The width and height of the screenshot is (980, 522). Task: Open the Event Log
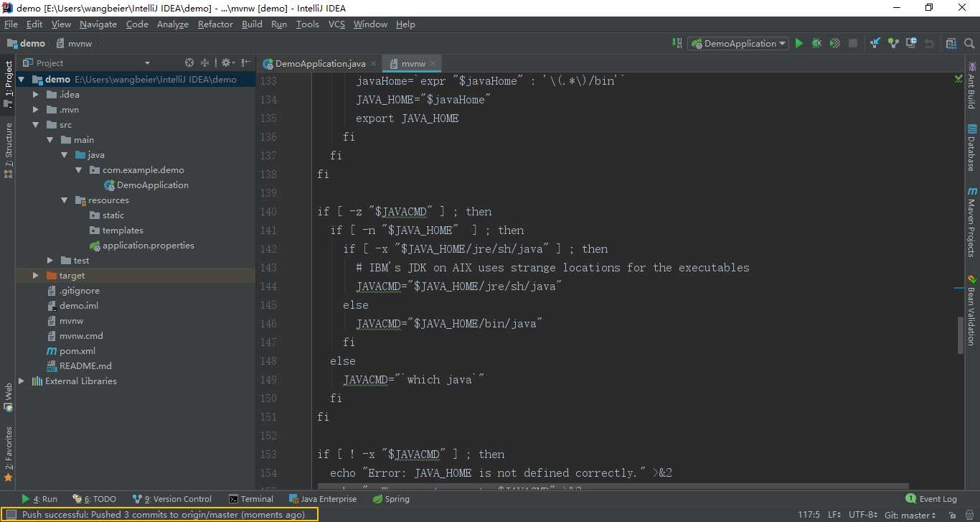tap(931, 499)
